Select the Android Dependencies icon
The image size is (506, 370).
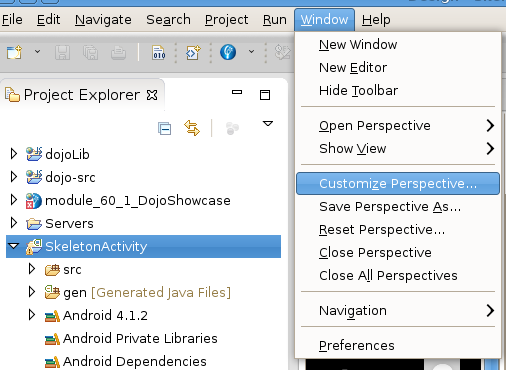(52, 362)
